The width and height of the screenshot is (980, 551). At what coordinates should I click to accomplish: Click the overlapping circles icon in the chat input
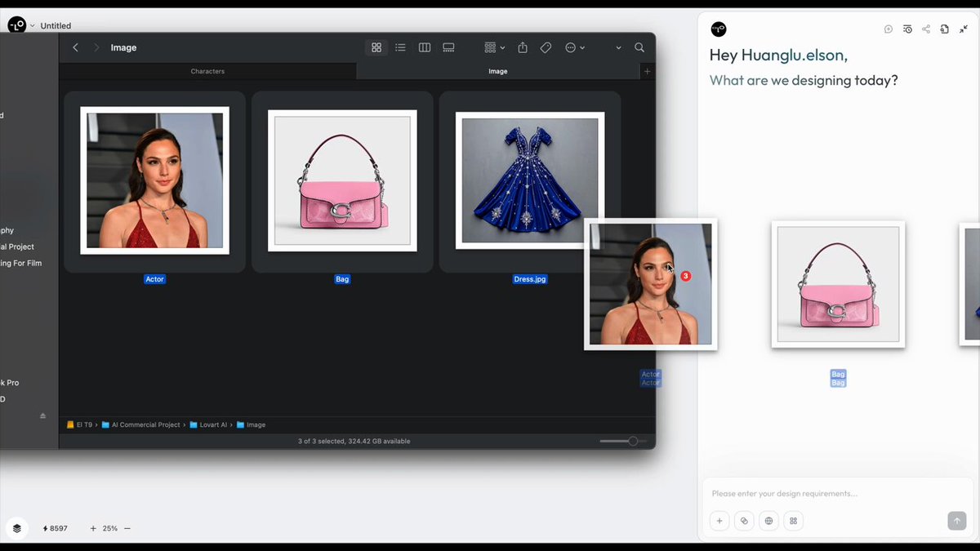coord(744,521)
